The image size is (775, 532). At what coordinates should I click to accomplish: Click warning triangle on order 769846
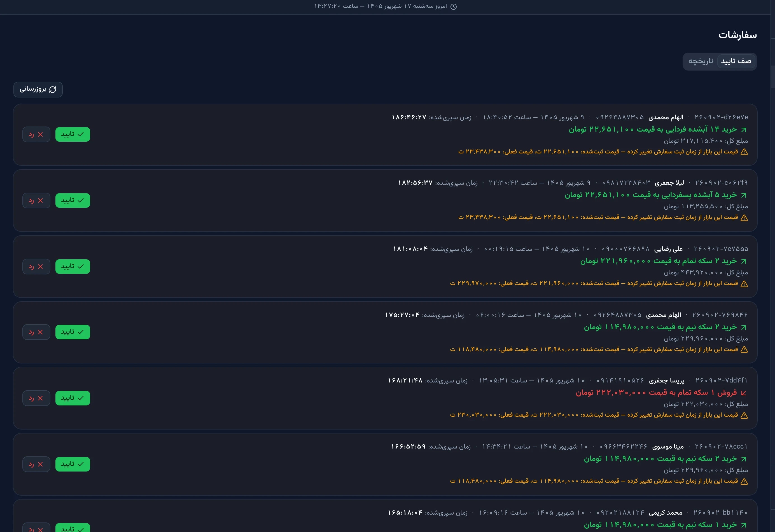(744, 349)
